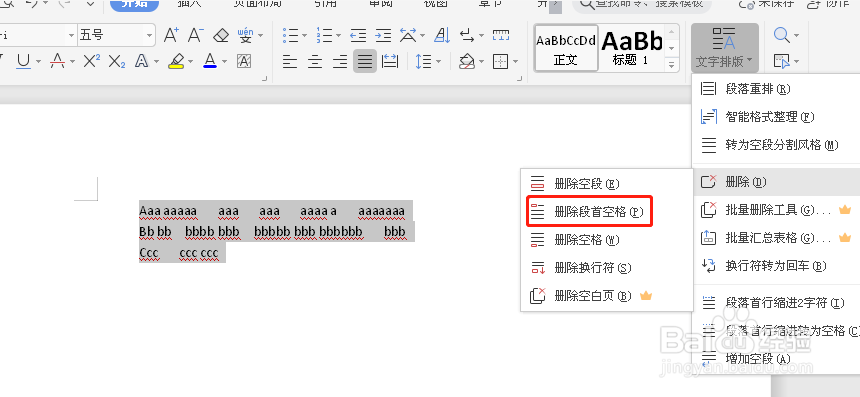Viewport: 860px width, 397px height.
Task: Open underline style dropdown arrow
Action: tap(38, 62)
